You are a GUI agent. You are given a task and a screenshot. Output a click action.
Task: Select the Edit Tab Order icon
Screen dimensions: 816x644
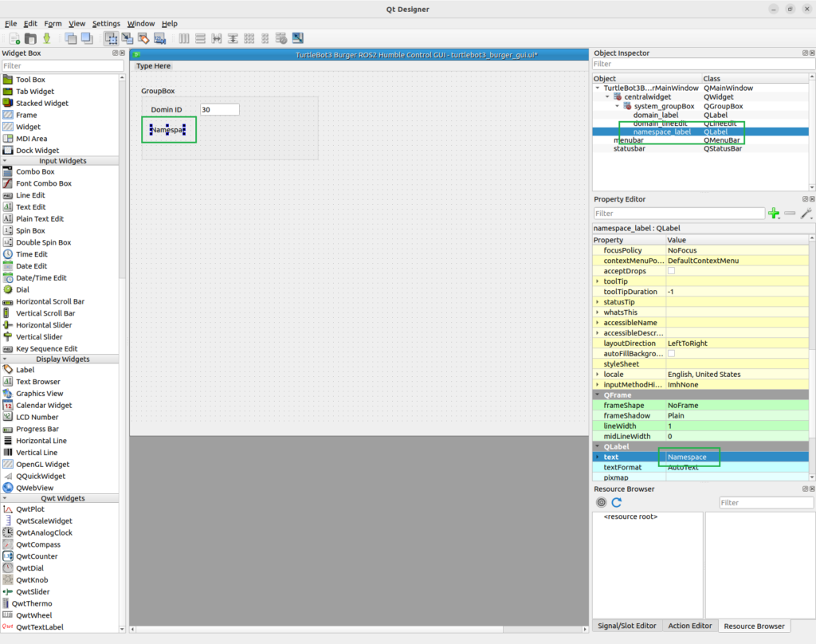pyautogui.click(x=159, y=38)
